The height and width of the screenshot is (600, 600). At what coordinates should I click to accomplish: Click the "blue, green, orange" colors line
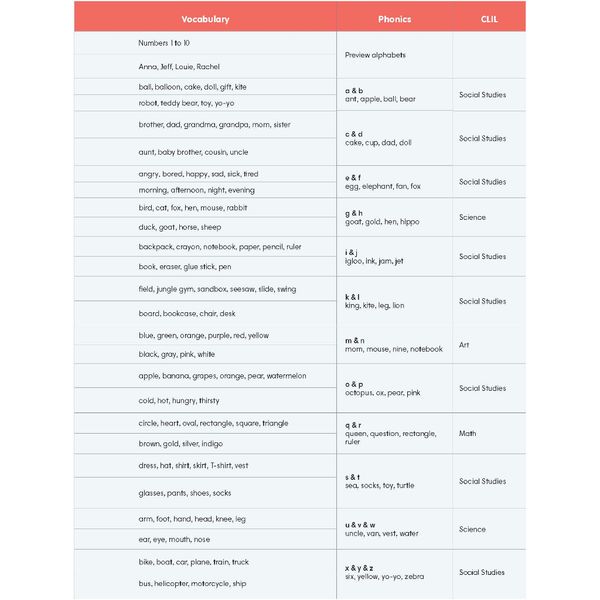[x=203, y=336]
